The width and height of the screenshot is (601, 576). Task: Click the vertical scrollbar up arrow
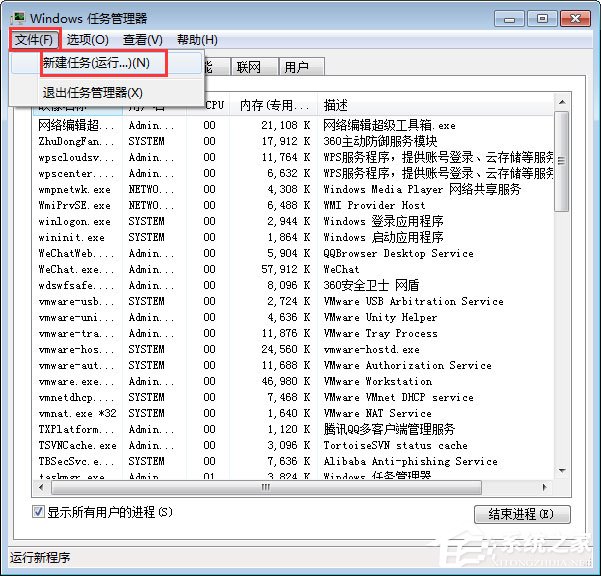[562, 102]
